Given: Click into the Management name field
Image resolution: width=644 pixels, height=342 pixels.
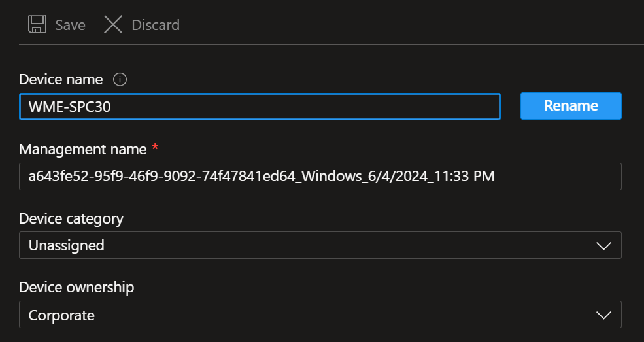Looking at the screenshot, I should click(x=320, y=176).
